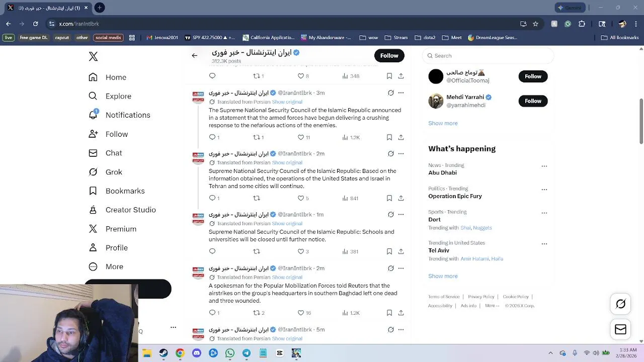Reply to schools closed post
The width and height of the screenshot is (644, 362).
212,251
